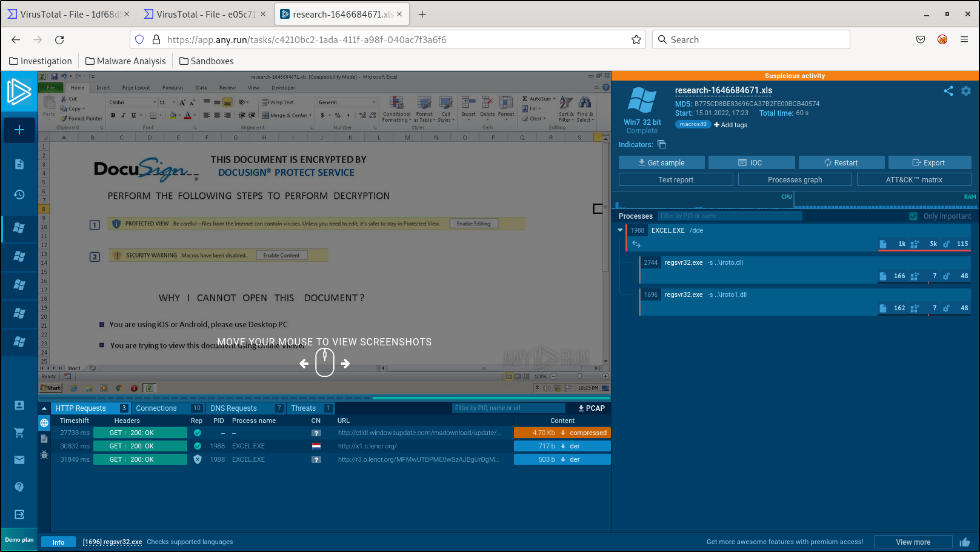The height and width of the screenshot is (552, 980).
Task: Open the profile icon in the sidebar
Action: click(19, 405)
